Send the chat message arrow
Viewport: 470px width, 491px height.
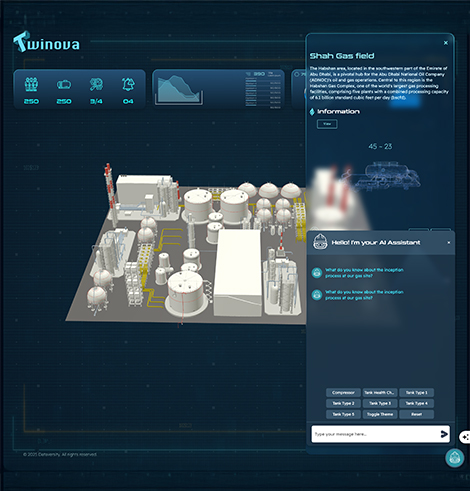[x=444, y=434]
